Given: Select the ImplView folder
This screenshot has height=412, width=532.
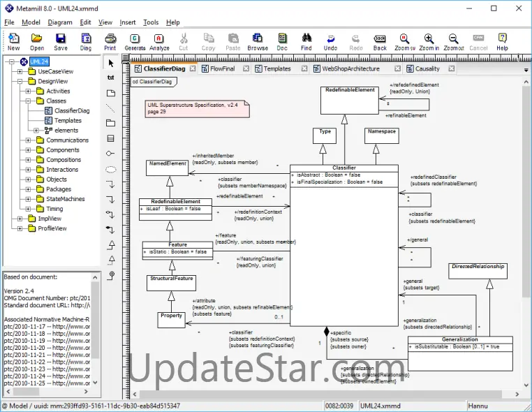Looking at the screenshot, I should click(x=50, y=219).
